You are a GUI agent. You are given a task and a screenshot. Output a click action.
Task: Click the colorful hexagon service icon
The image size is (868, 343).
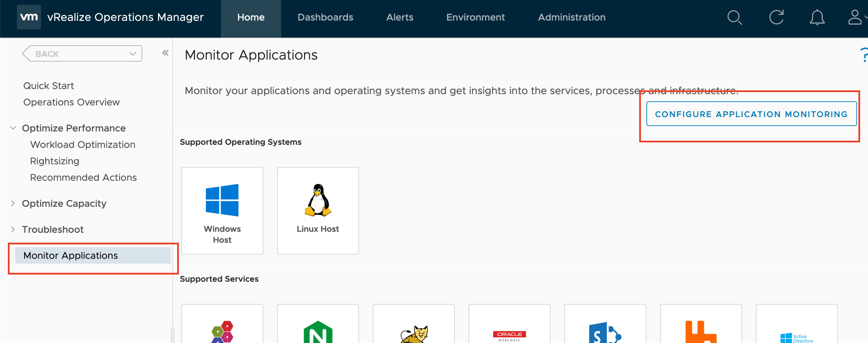pyautogui.click(x=222, y=332)
